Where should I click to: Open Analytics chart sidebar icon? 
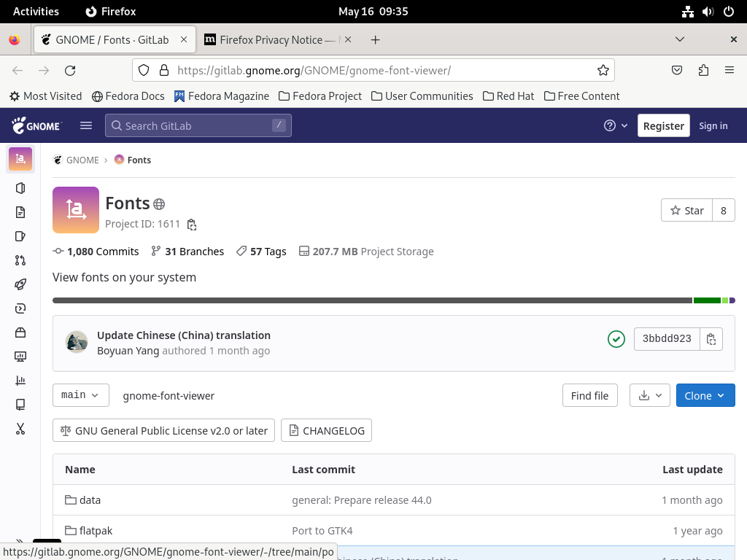point(20,381)
